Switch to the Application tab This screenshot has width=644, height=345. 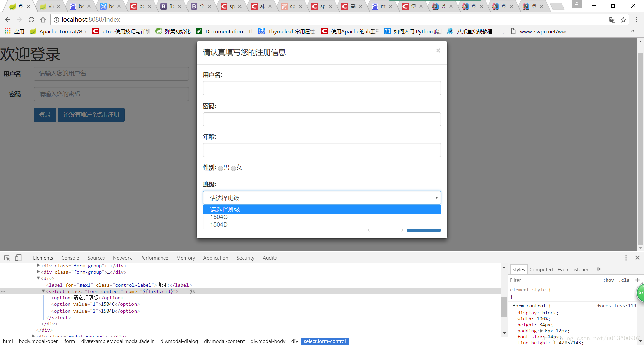click(216, 258)
